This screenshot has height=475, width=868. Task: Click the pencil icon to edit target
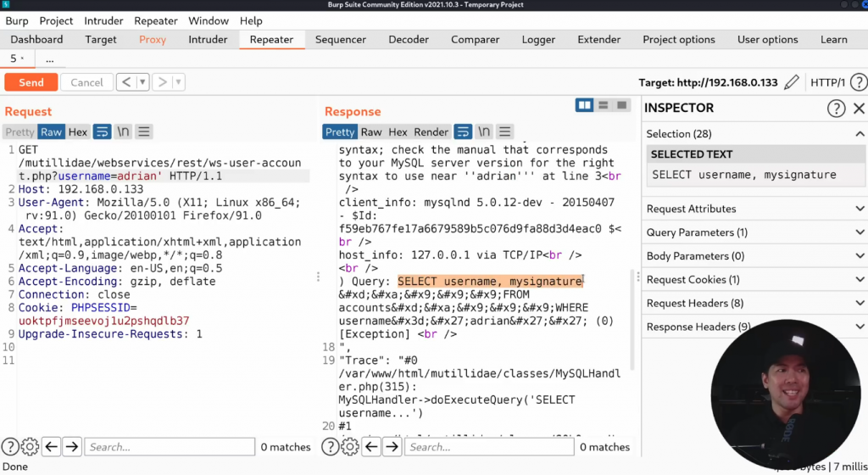tap(791, 82)
